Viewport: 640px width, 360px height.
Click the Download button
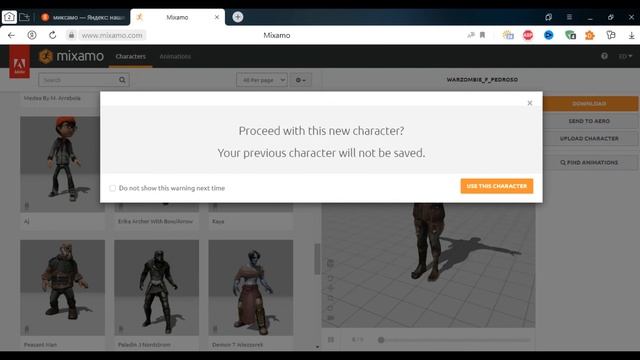pyautogui.click(x=589, y=103)
